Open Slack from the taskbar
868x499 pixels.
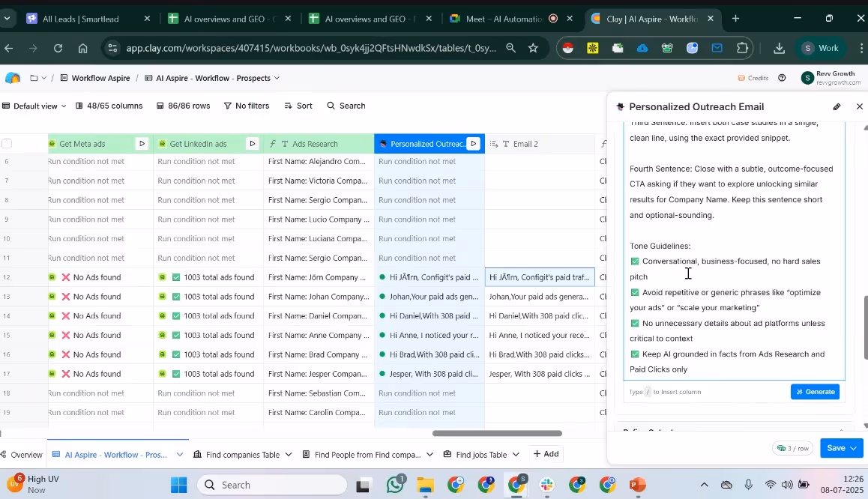pos(547,485)
